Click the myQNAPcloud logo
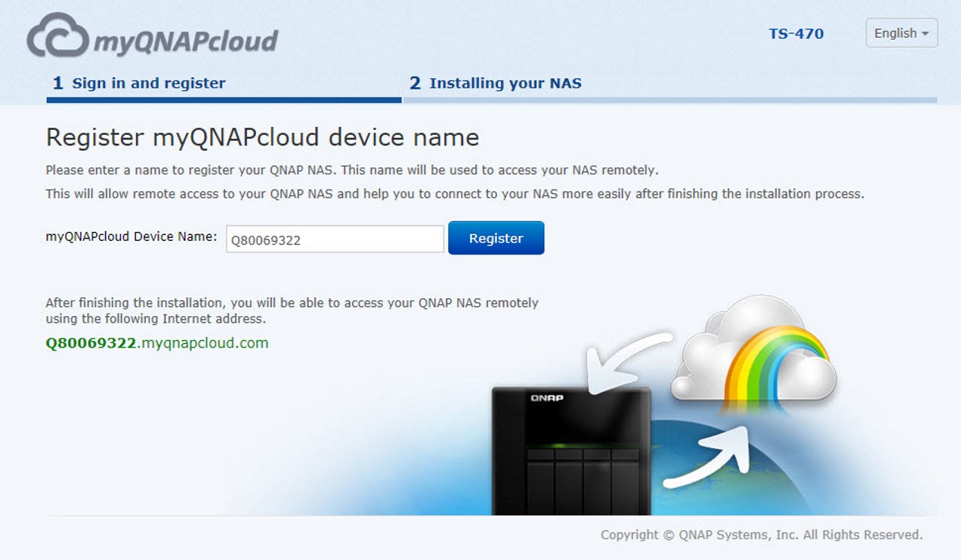This screenshot has width=961, height=560. point(152,35)
